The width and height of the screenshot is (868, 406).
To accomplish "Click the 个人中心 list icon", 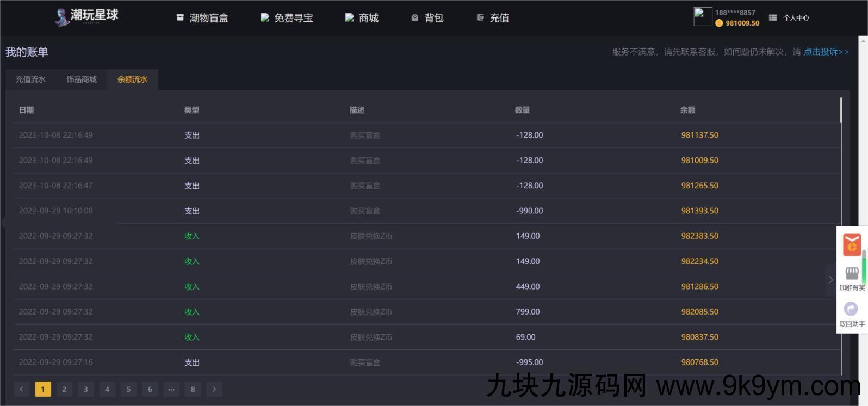I will [x=773, y=18].
